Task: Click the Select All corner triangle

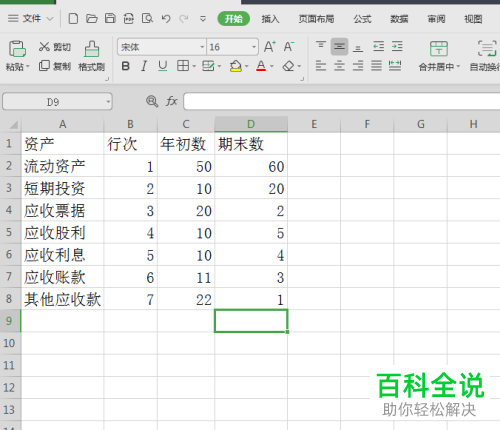Action: point(14,125)
